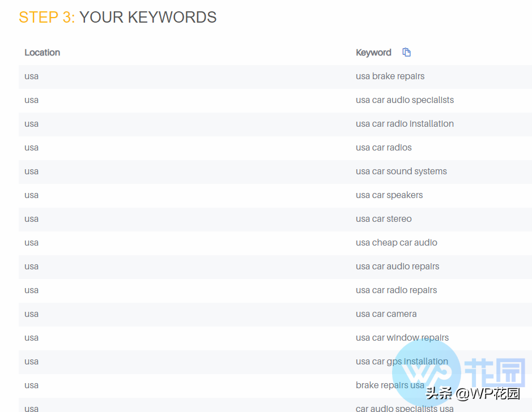The image size is (532, 412).
Task: Select the 'usa car radio installation' keyword
Action: pos(405,124)
